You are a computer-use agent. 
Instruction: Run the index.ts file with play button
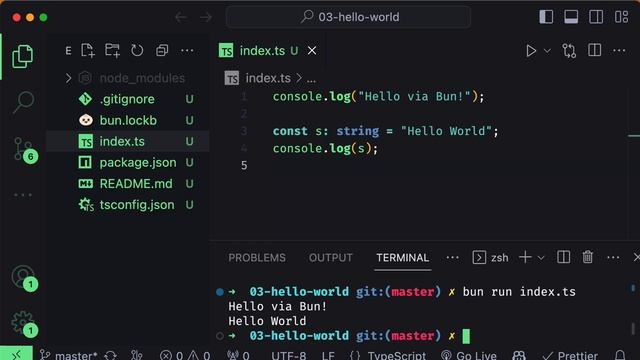[x=531, y=51]
